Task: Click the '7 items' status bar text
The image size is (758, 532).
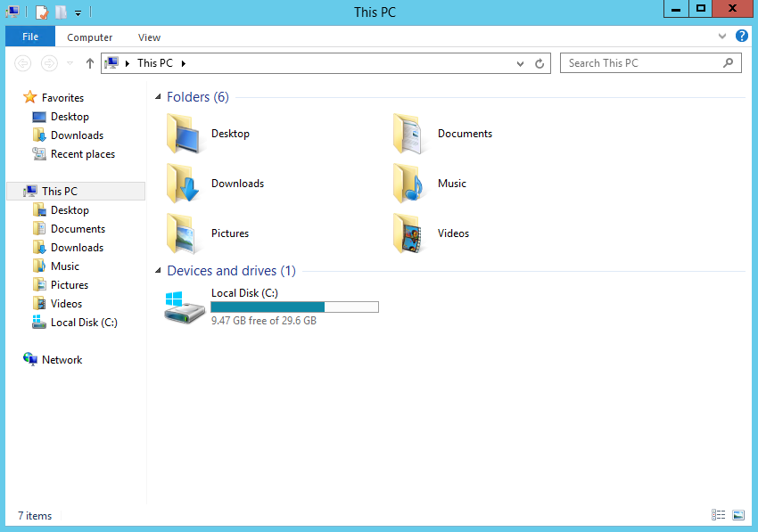Action: coord(35,516)
